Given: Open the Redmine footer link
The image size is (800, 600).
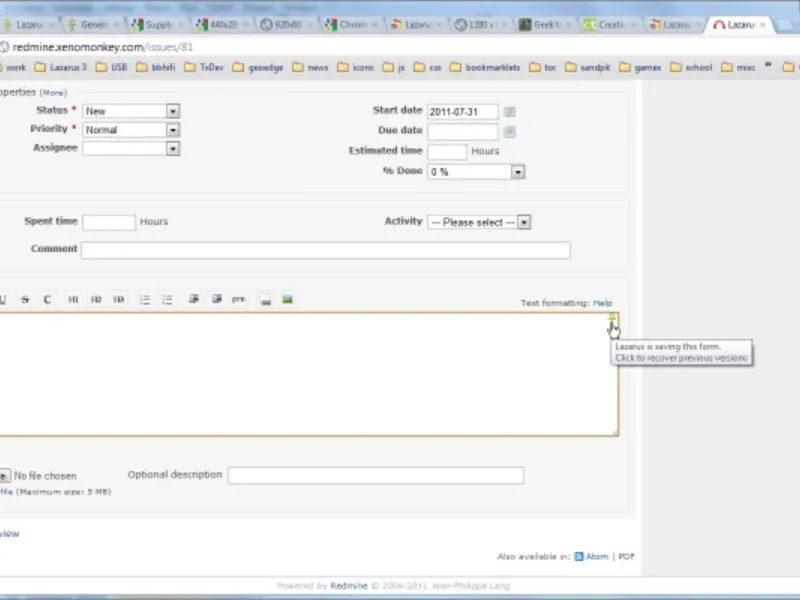Looking at the screenshot, I should coord(349,586).
